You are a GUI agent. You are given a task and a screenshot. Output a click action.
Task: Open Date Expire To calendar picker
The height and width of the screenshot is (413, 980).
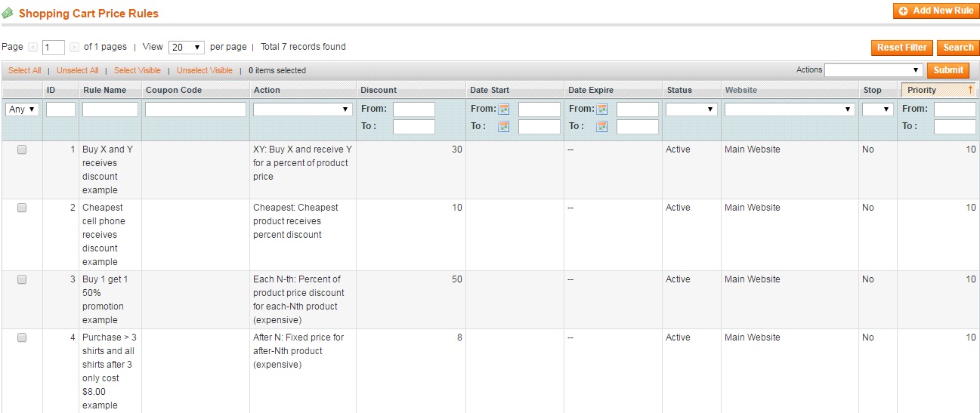point(602,127)
